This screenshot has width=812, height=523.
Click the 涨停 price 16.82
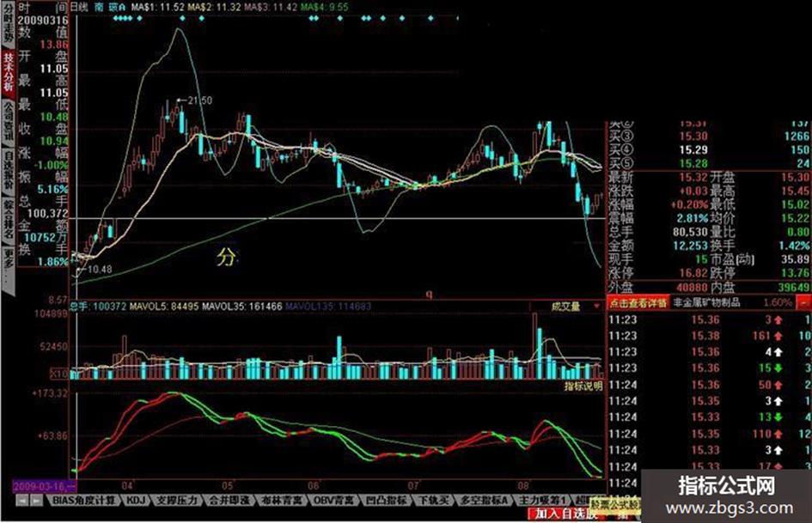[x=693, y=273]
